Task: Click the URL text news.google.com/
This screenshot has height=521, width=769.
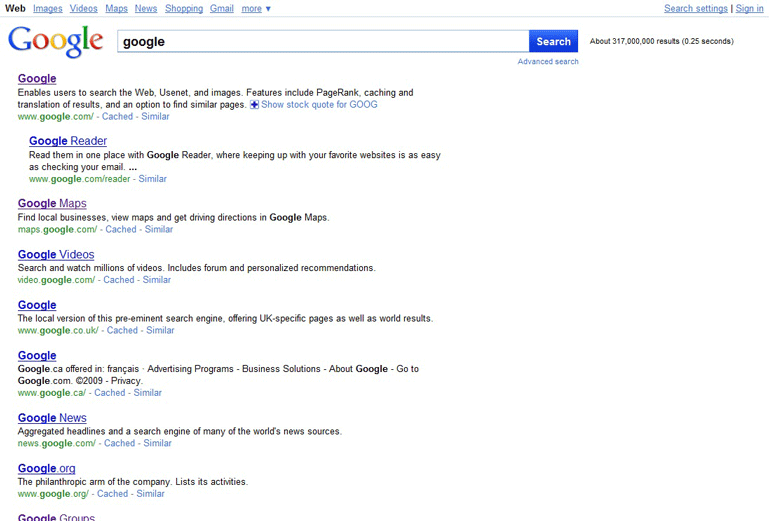Action: [57, 443]
